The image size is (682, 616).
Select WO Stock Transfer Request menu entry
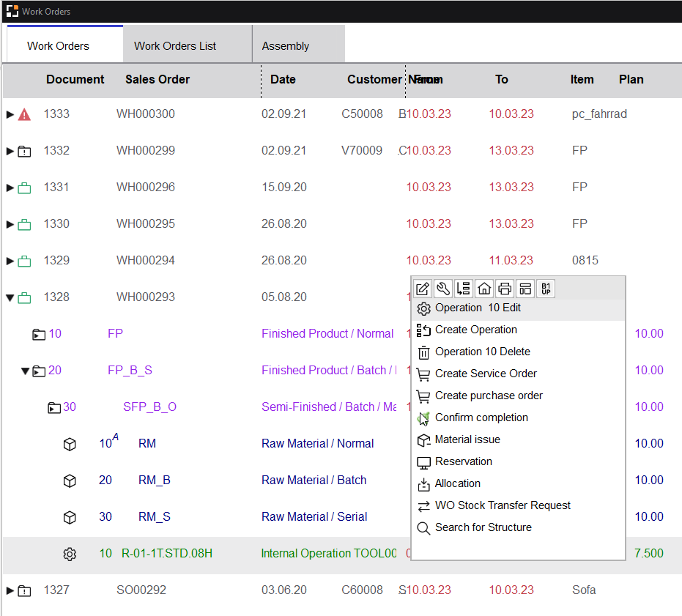tap(503, 505)
